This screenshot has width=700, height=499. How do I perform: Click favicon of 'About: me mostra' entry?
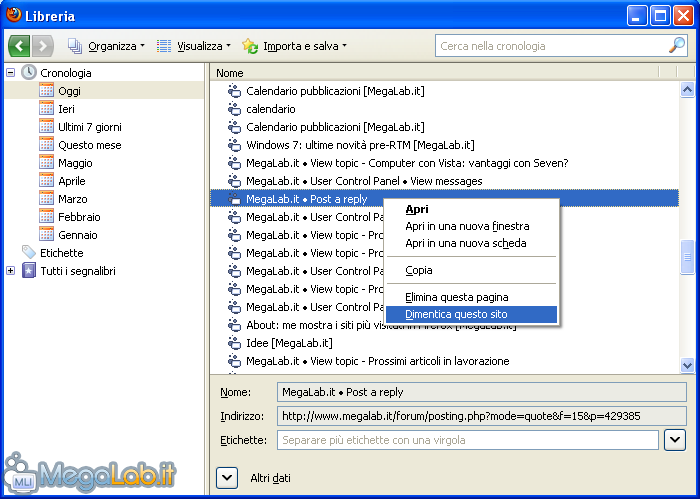(234, 325)
